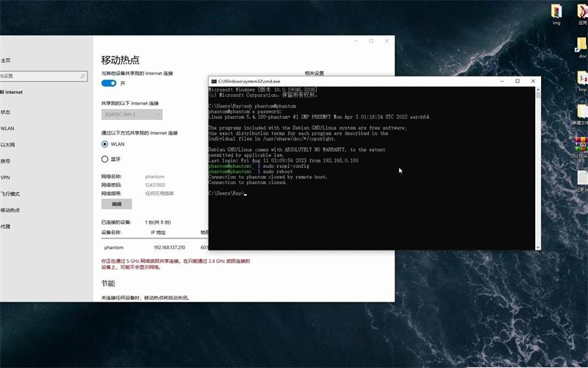This screenshot has width=588, height=368.
Task: Click the 编辑 button for network info
Action: point(116,204)
